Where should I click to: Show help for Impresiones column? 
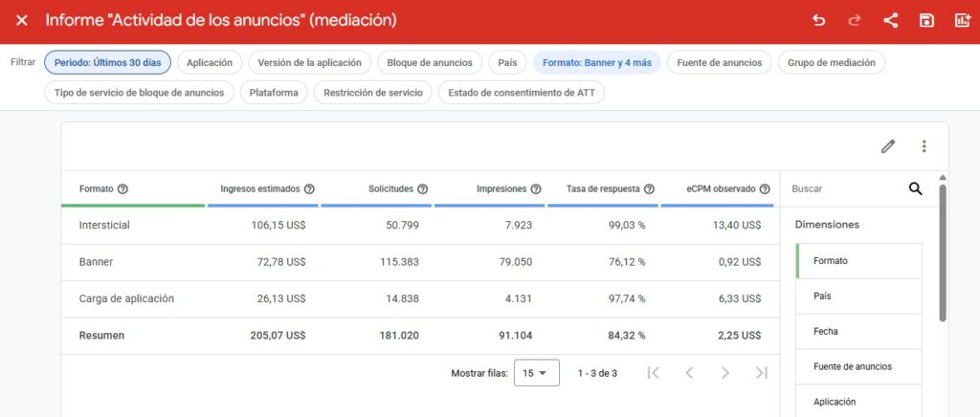[536, 189]
